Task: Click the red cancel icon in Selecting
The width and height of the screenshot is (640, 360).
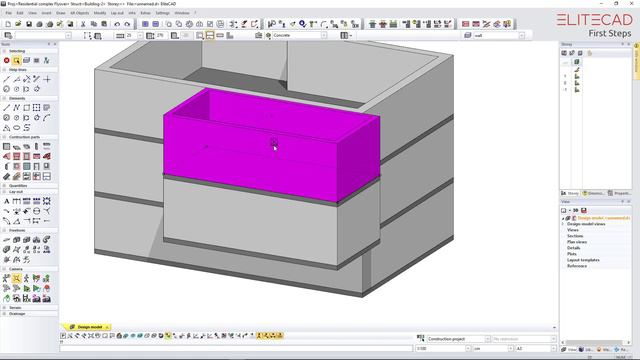Action: click(x=7, y=60)
